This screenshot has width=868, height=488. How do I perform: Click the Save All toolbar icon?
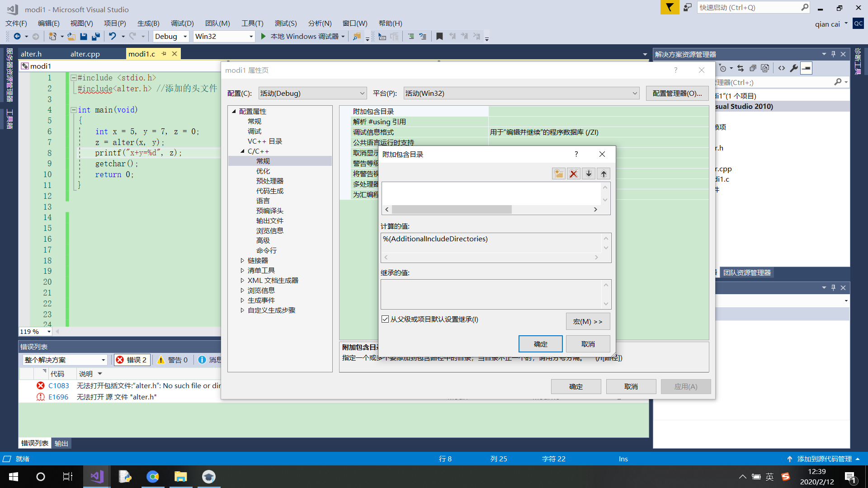click(95, 36)
